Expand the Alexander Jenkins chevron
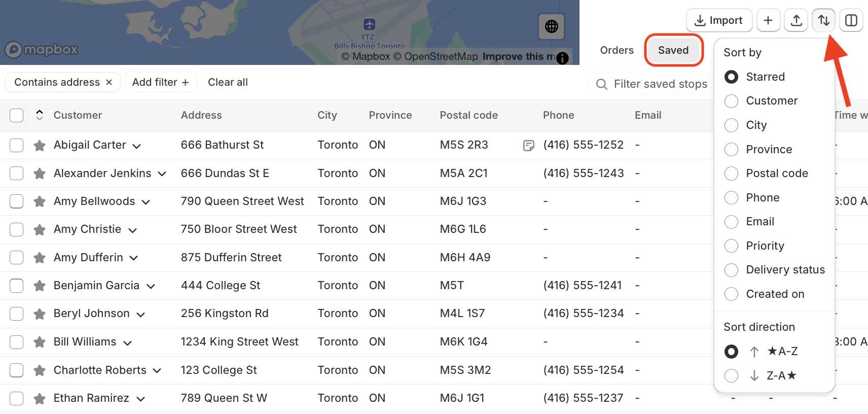The image size is (868, 414). tap(162, 174)
